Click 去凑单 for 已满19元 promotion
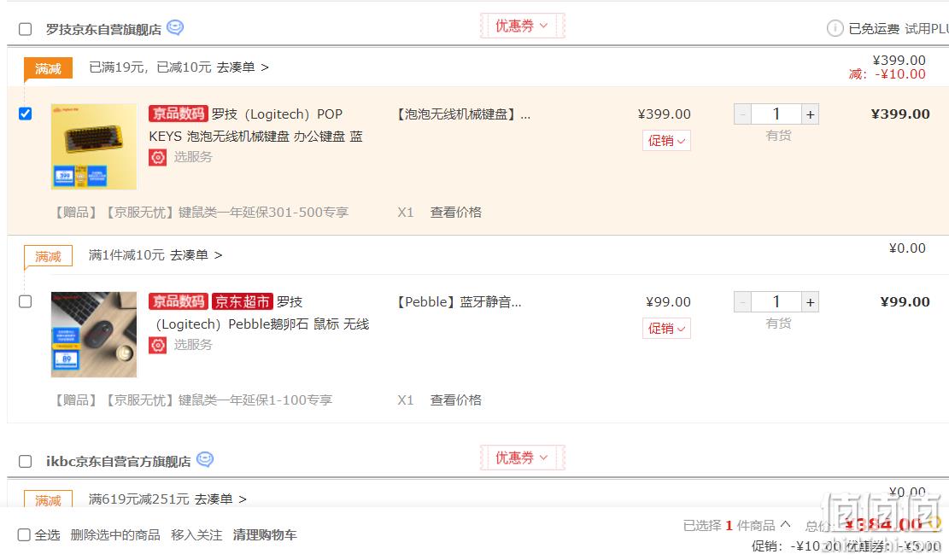The width and height of the screenshot is (949, 560). (x=243, y=67)
